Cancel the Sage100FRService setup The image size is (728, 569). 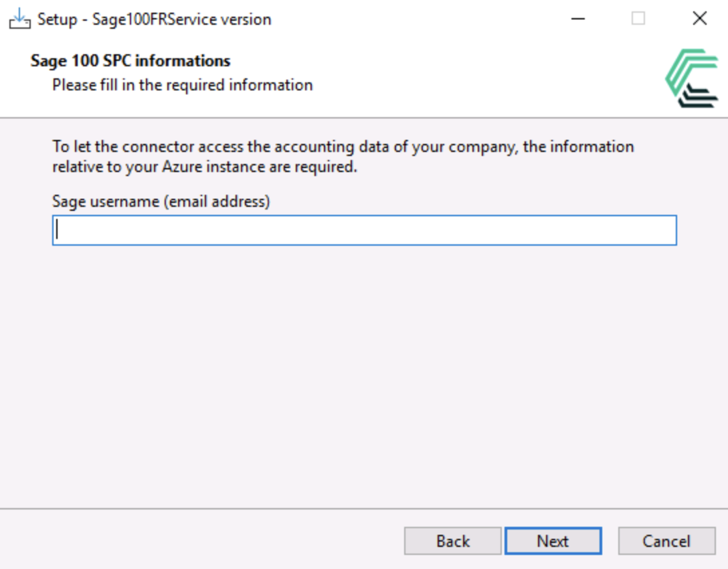click(666, 541)
